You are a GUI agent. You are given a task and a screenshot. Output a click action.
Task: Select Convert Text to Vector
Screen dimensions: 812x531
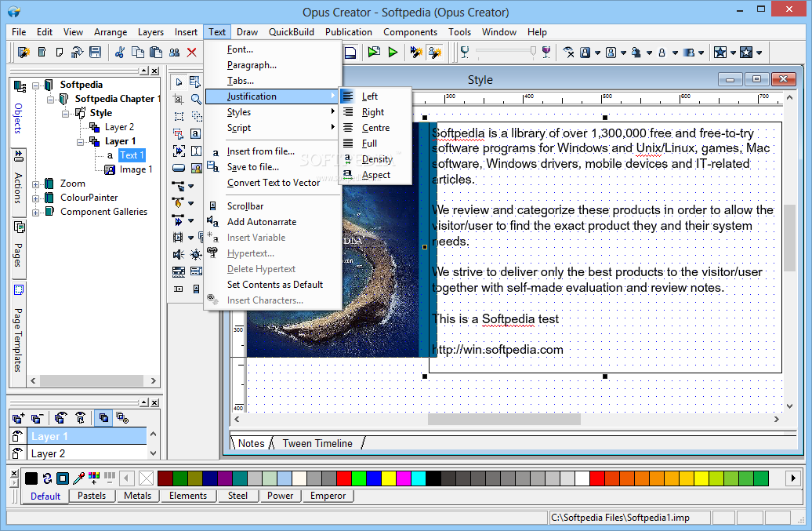click(273, 182)
